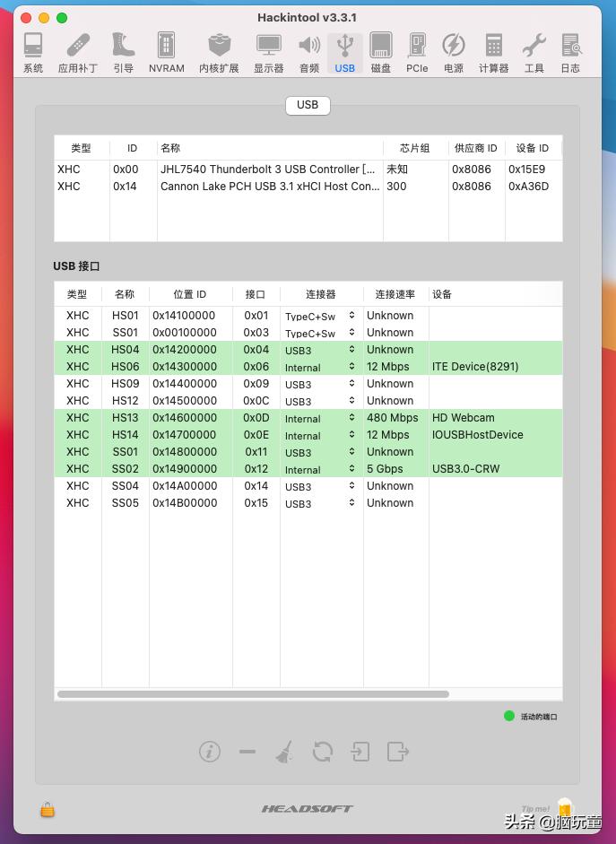The width and height of the screenshot is (616, 844).
Task: Open the 音频 audio section
Action: [x=309, y=52]
